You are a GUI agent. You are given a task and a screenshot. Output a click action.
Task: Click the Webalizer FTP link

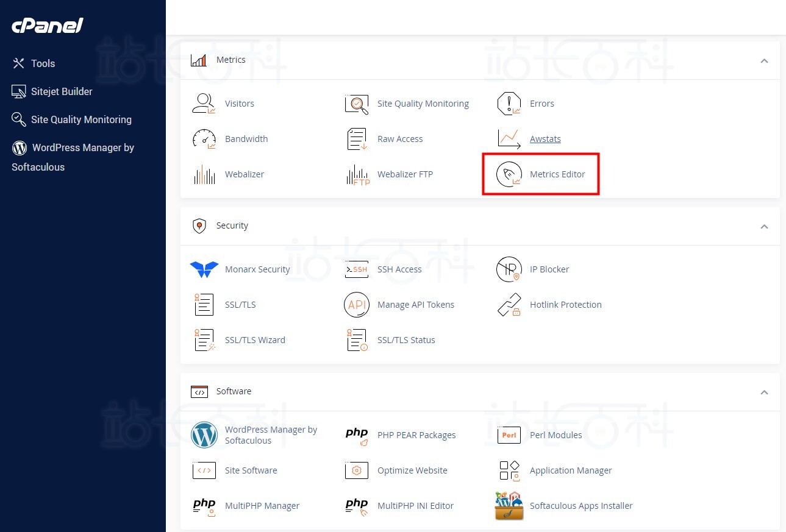[x=405, y=174]
